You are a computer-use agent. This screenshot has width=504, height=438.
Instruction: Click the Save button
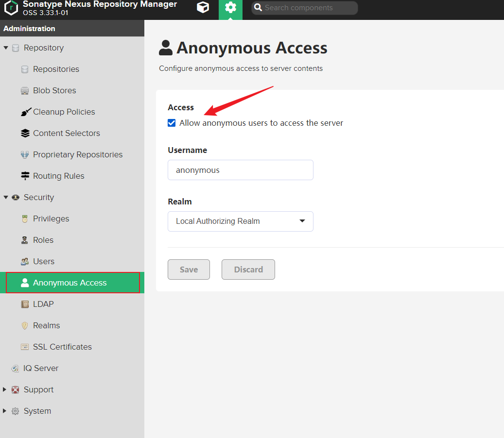(x=189, y=270)
